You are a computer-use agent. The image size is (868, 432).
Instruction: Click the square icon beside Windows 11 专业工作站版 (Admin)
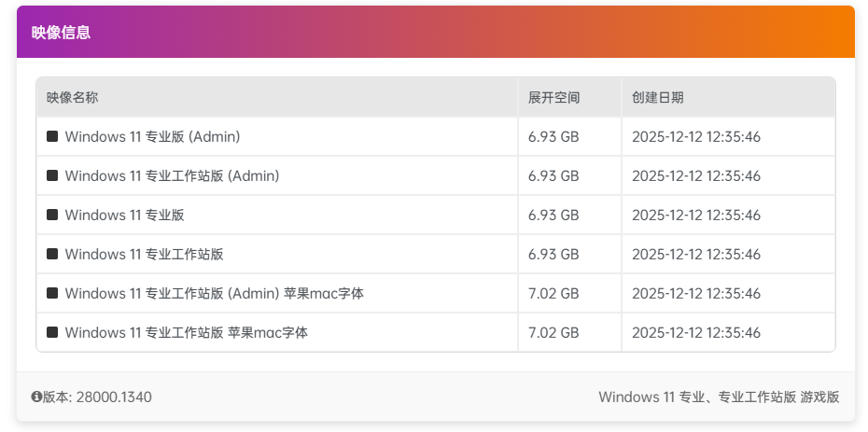point(52,175)
